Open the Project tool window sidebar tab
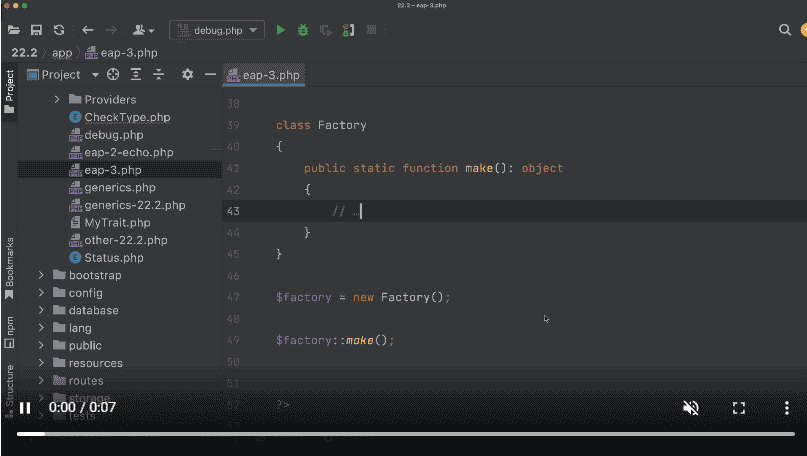This screenshot has height=456, width=807. (9, 91)
